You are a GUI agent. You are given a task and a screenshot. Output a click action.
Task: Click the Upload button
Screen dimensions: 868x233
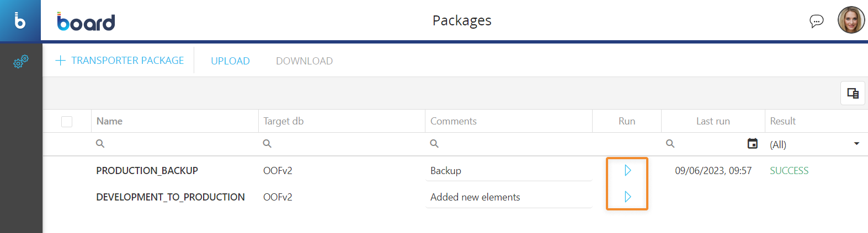[230, 61]
